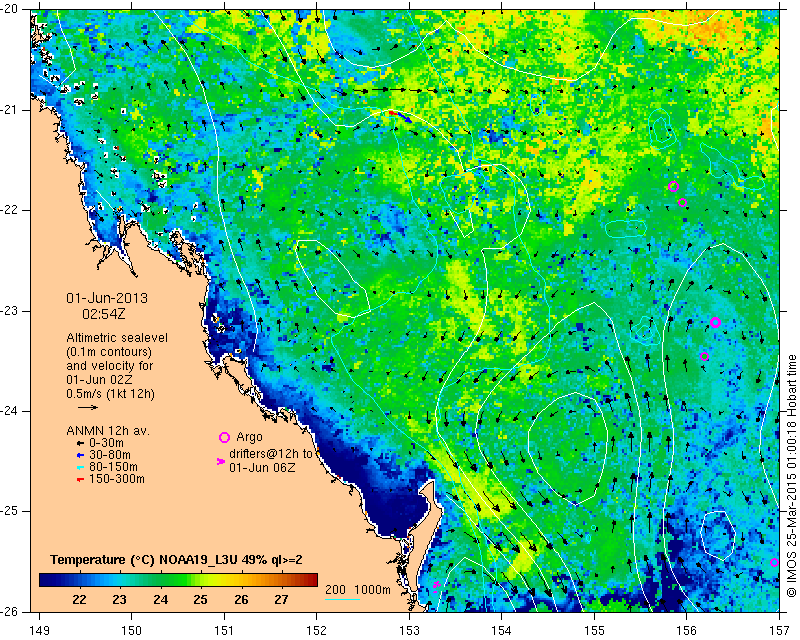Click the '30-80m' depth label
The width and height of the screenshot is (800, 640).
[x=110, y=455]
